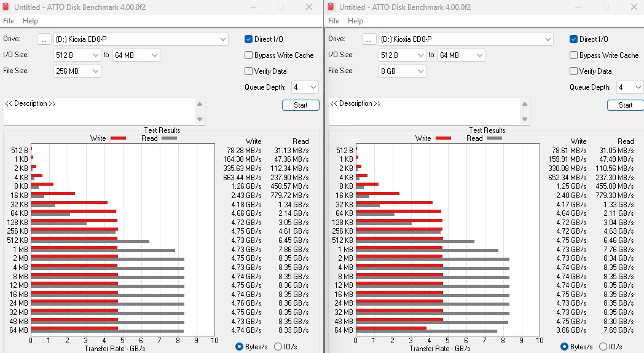Viewport: 644px width, 353px height.
Task: Start the benchmark in left window
Action: click(x=300, y=105)
